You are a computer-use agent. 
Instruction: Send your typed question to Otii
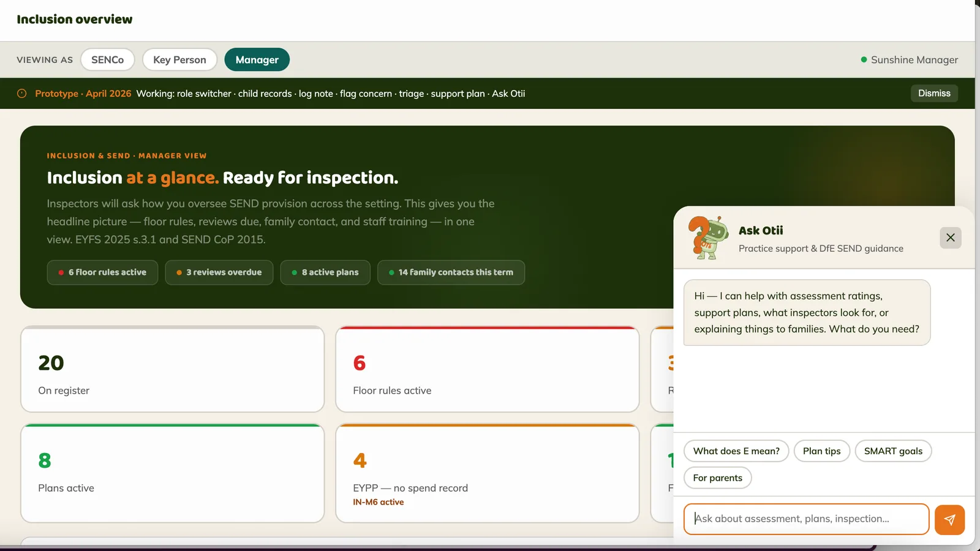point(949,519)
